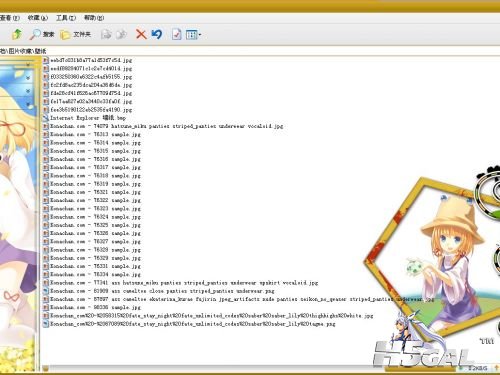The image size is (500, 375).
Task: Click the icon of Konachan 76323 sample.jpg
Action: [46, 209]
